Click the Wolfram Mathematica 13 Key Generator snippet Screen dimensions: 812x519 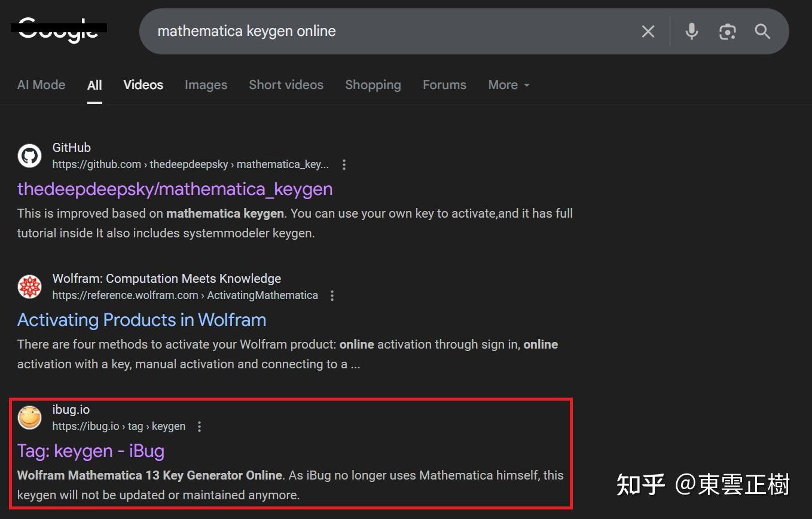tap(291, 485)
